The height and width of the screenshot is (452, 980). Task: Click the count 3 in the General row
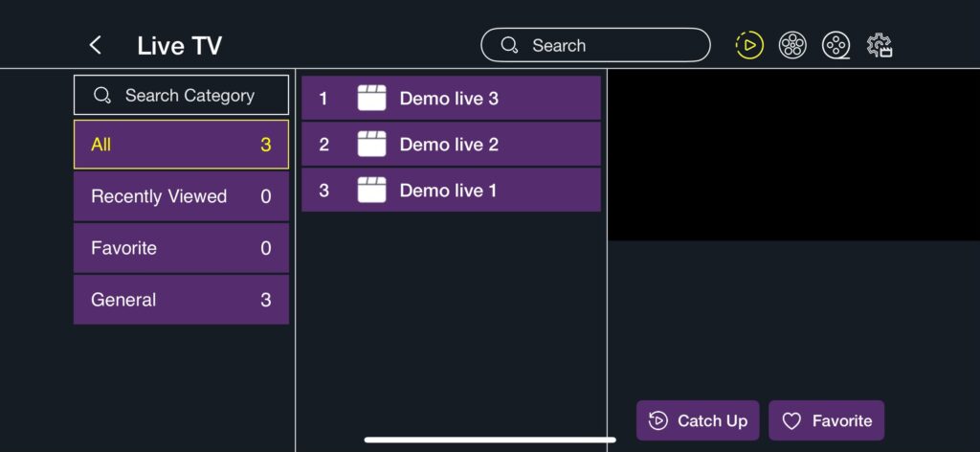pyautogui.click(x=266, y=300)
